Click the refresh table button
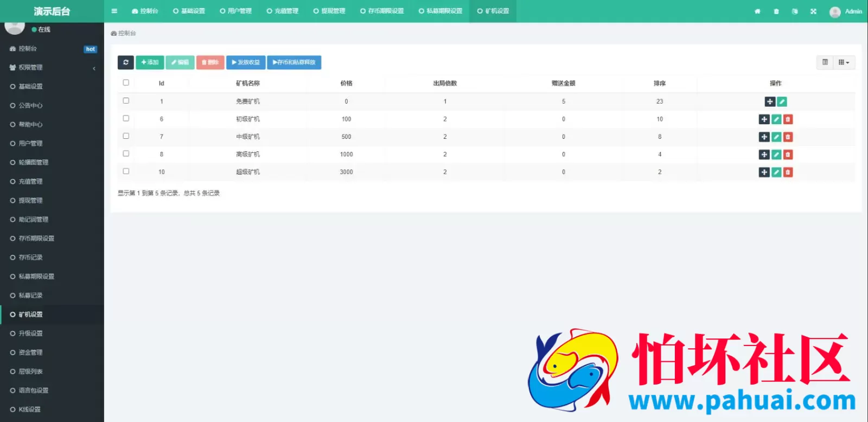The image size is (868, 422). click(x=125, y=62)
